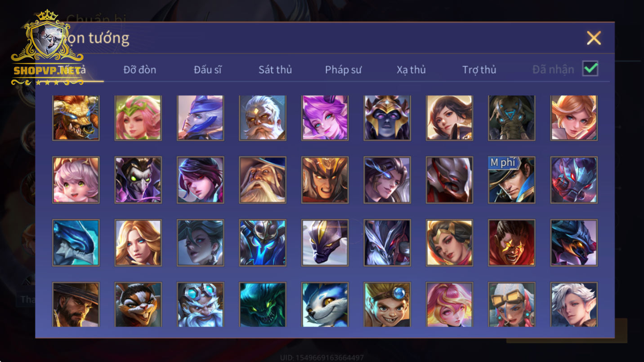Choose the hero tagged 'M phí'
The width and height of the screenshot is (644, 362).
pos(512,180)
